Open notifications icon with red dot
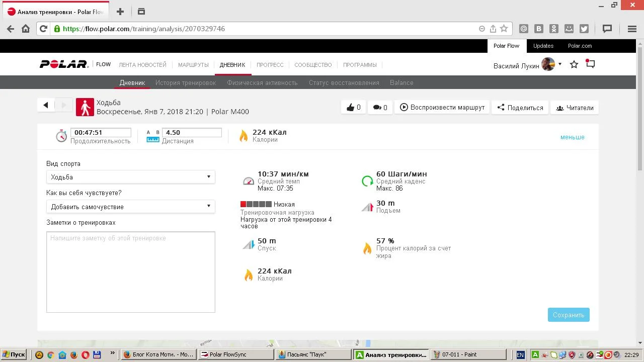This screenshot has height=362, width=644. pos(590,64)
